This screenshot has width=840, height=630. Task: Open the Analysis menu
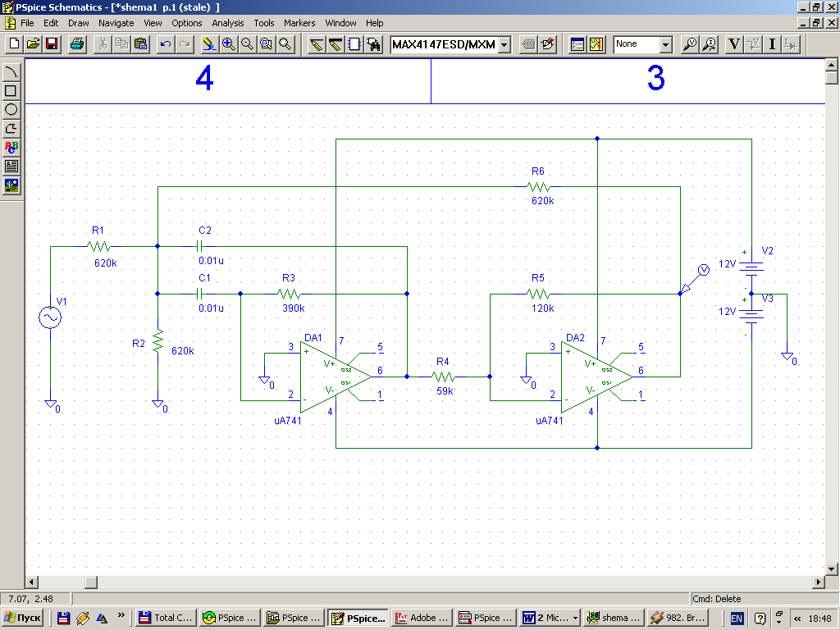[227, 23]
